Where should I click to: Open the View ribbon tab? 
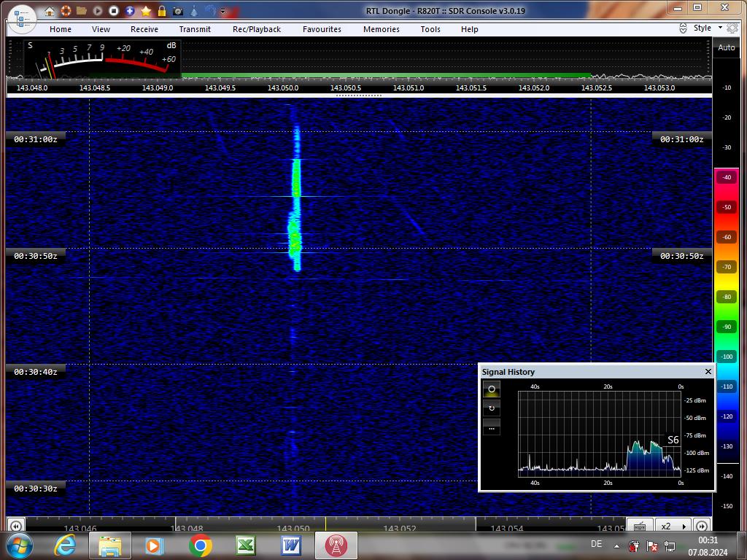pos(101,29)
